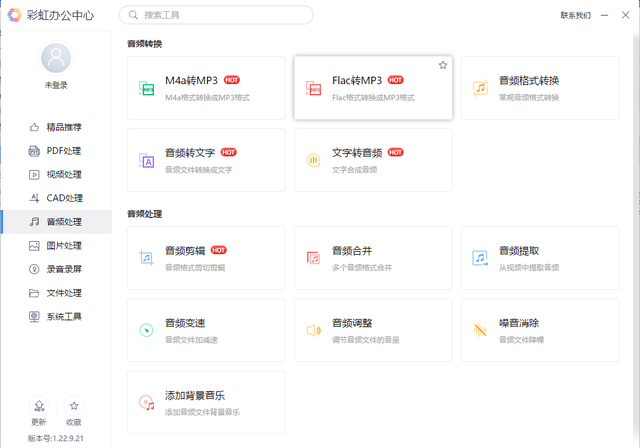Click the 更新 update icon
640x448 pixels.
point(39,406)
